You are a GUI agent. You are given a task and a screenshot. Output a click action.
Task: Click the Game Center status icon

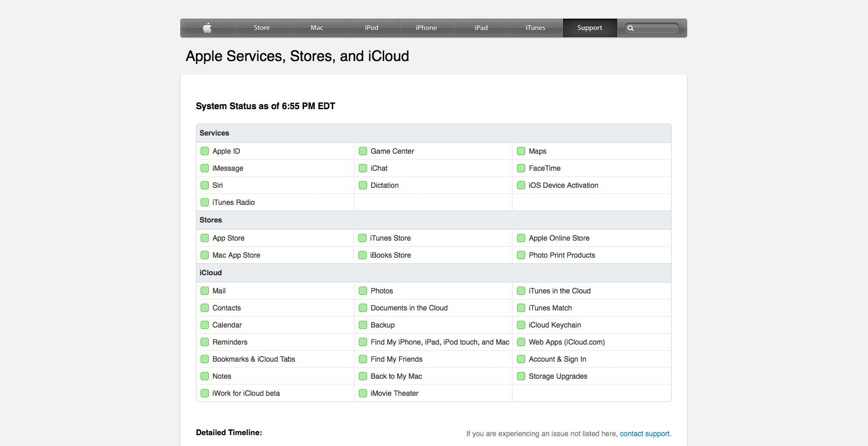363,151
